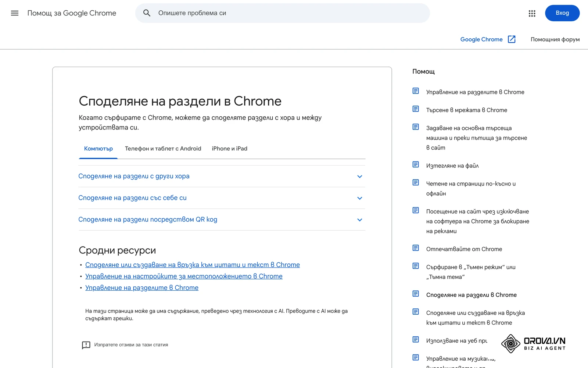This screenshot has width=588, height=368.
Task: Open sidebar article 'Изтегляне на файл'
Action: (452, 166)
